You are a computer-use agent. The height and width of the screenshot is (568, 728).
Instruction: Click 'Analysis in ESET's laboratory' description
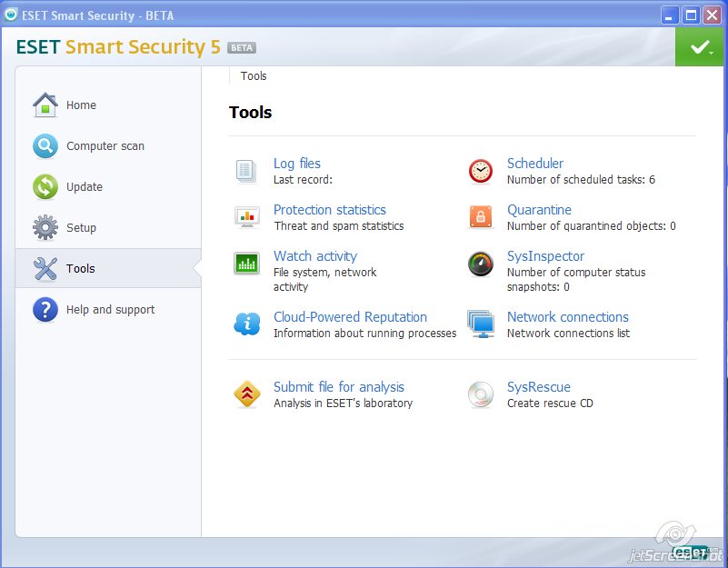[344, 404]
